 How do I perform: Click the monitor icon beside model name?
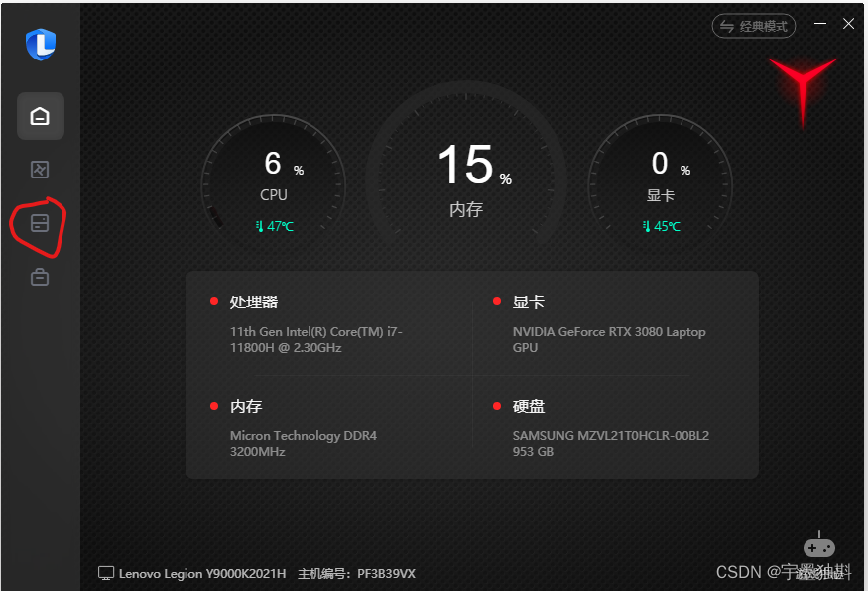tap(106, 573)
